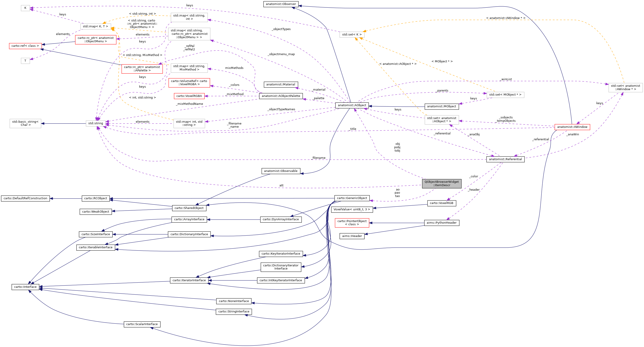The height and width of the screenshot is (347, 644).
Task: Click the QObjectBrowserWidget::ItemDescr node
Action: 442,183
